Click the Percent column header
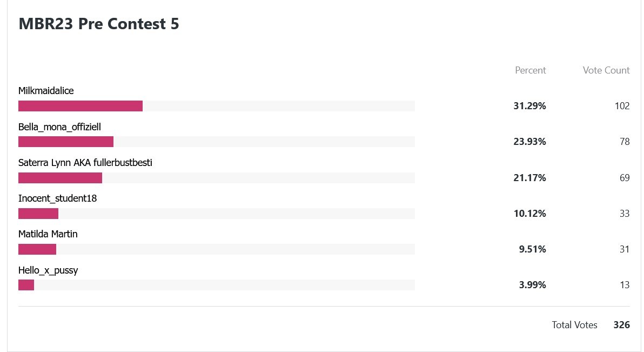 point(530,70)
